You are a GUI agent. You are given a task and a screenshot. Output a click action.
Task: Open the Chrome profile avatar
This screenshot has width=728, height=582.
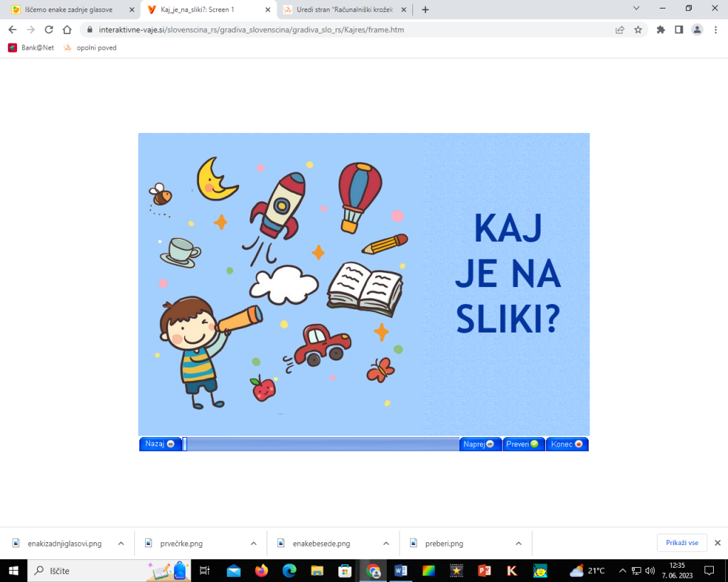(697, 30)
